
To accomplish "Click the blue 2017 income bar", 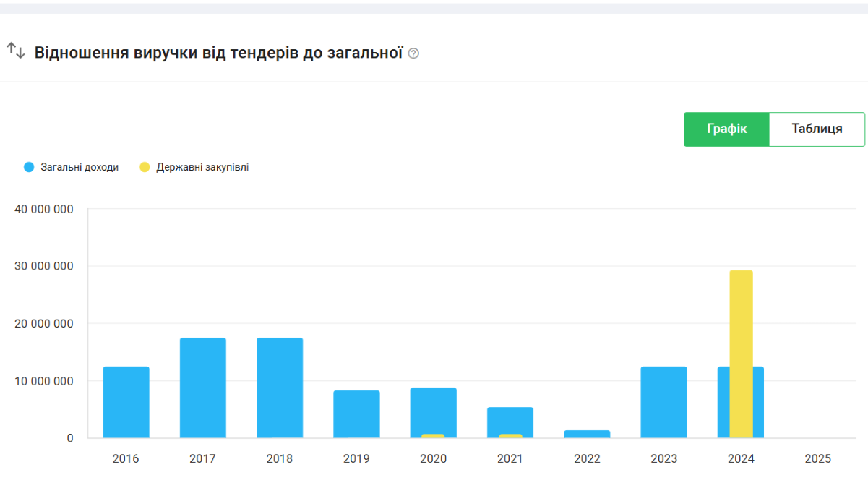I will click(202, 388).
